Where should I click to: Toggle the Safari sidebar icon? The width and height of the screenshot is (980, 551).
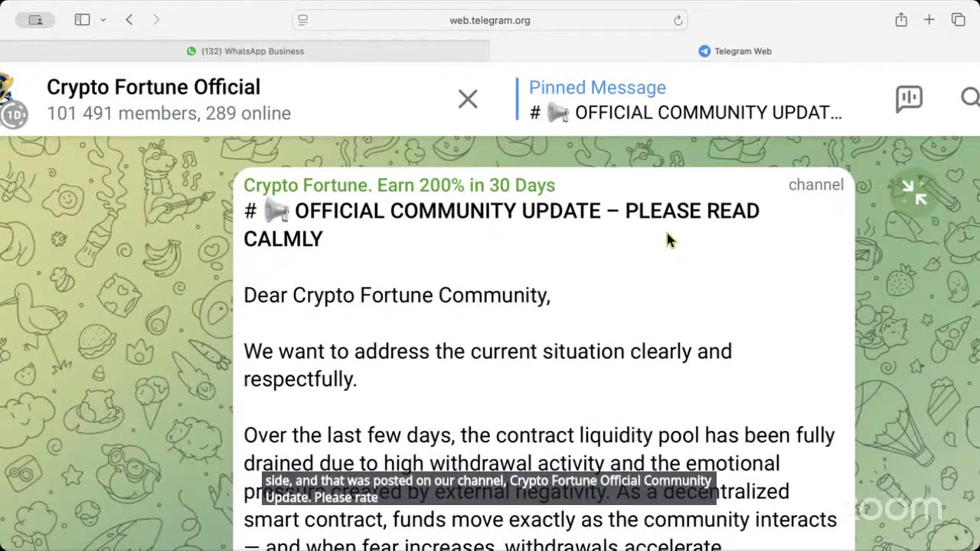pyautogui.click(x=82, y=20)
